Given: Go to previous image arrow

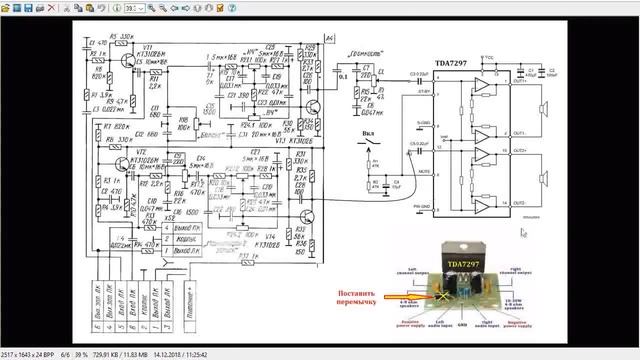Looking at the screenshot, I should (174, 8).
